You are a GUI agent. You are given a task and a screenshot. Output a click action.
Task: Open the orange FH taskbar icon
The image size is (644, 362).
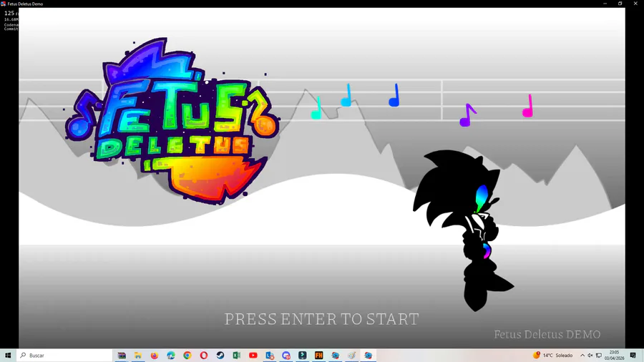point(318,356)
